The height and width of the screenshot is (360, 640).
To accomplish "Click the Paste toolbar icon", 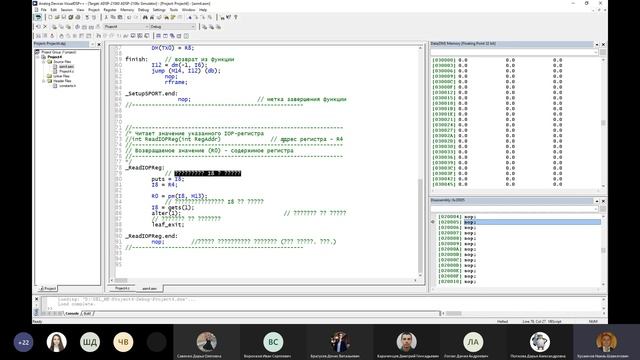I will pyautogui.click(x=120, y=18).
